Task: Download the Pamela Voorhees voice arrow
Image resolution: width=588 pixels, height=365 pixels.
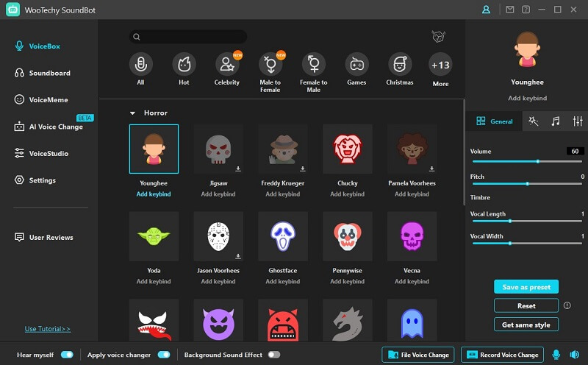Action: (431, 169)
